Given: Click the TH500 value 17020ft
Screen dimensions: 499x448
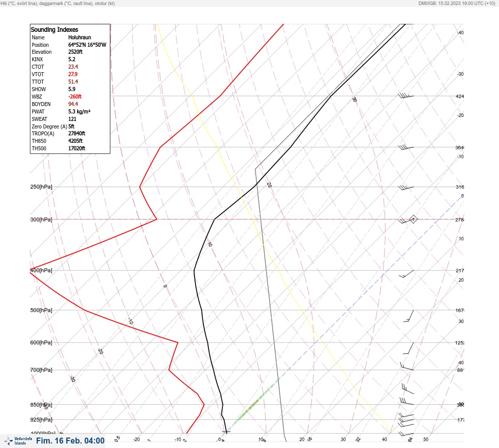Looking at the screenshot, I should tap(77, 148).
